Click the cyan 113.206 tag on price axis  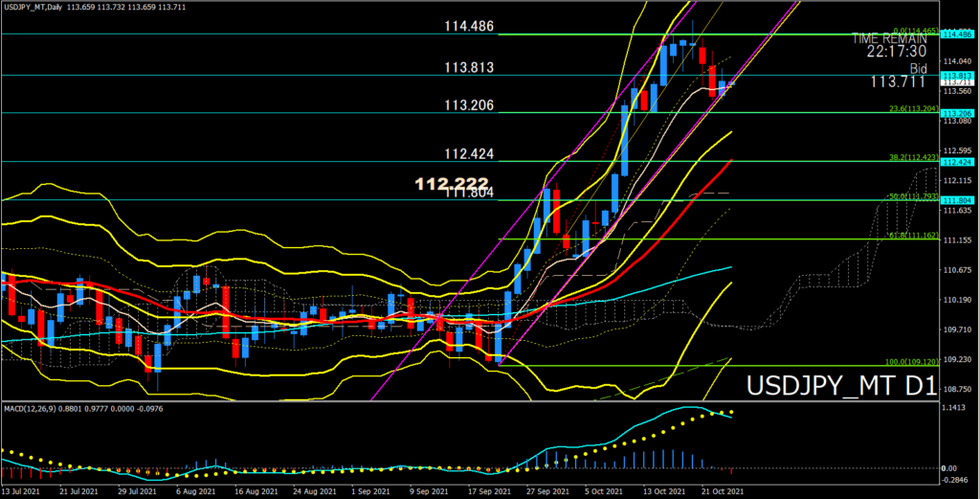point(956,114)
